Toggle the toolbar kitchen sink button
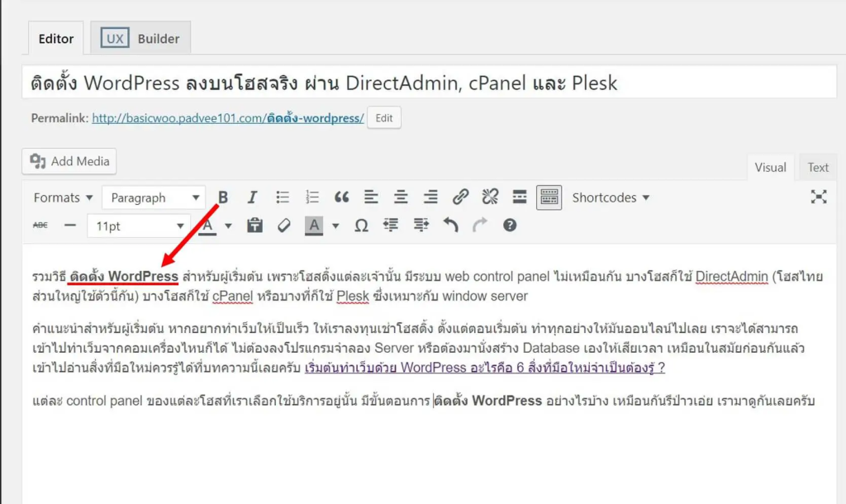This screenshot has height=504, width=846. pyautogui.click(x=549, y=197)
